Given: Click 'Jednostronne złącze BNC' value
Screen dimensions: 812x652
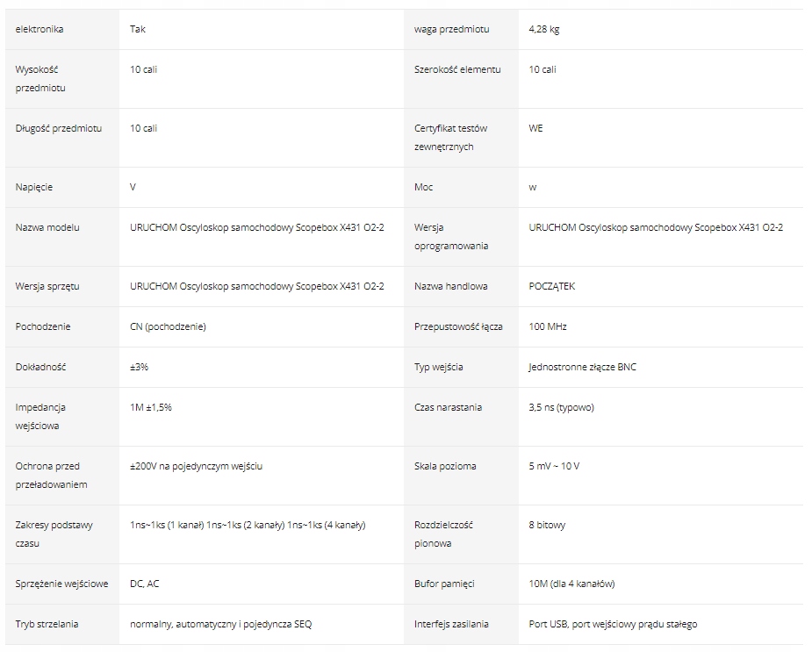Looking at the screenshot, I should coord(583,367).
